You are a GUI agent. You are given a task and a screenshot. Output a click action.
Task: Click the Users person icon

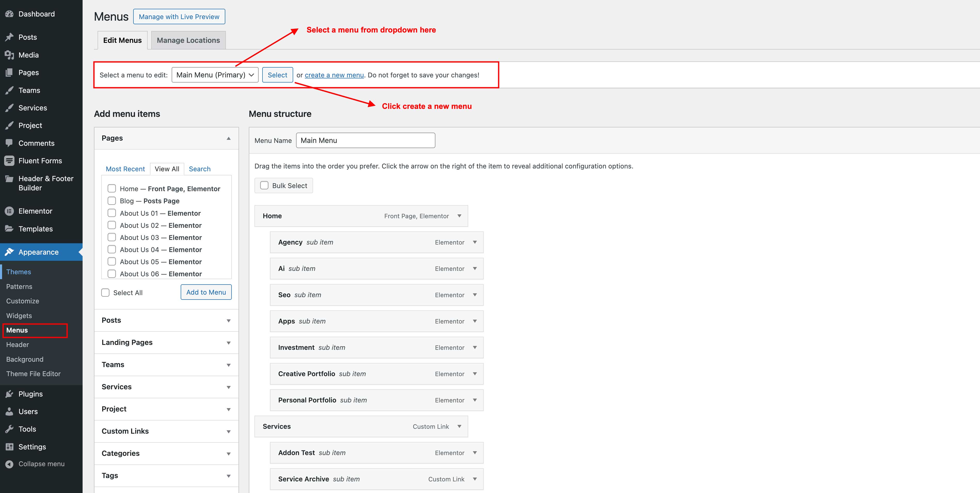(x=10, y=411)
